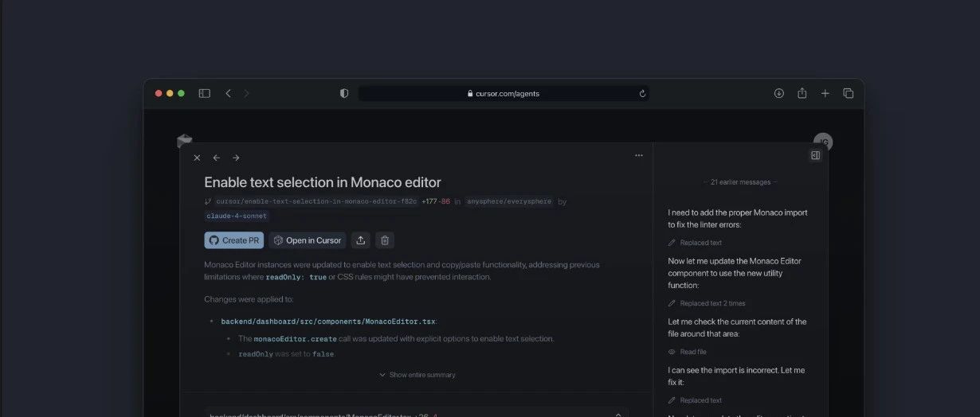The width and height of the screenshot is (980, 417).
Task: Click the message about adding proper Monaco import
Action: pos(738,219)
